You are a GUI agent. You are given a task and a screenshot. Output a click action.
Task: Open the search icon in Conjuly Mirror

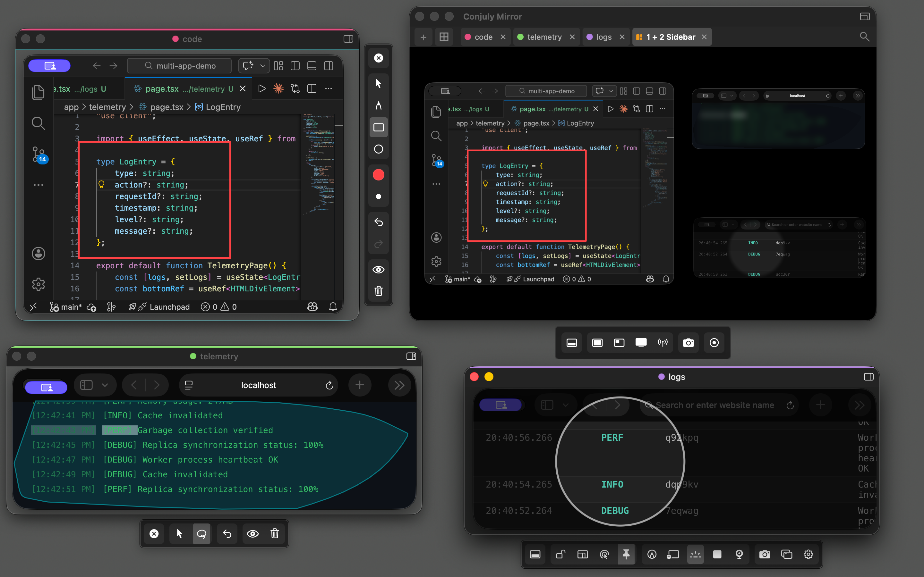coord(864,37)
